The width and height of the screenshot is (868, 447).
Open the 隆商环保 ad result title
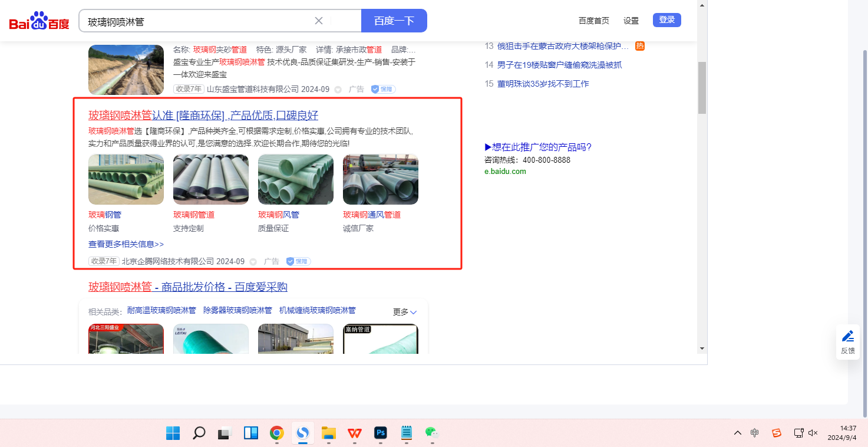(x=203, y=115)
